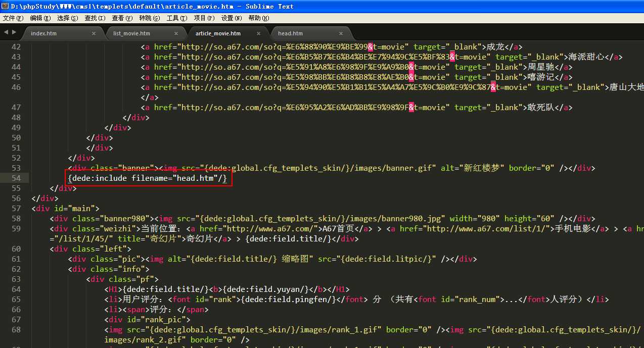Open the 查找(I) menu
The image size is (644, 348).
point(95,18)
